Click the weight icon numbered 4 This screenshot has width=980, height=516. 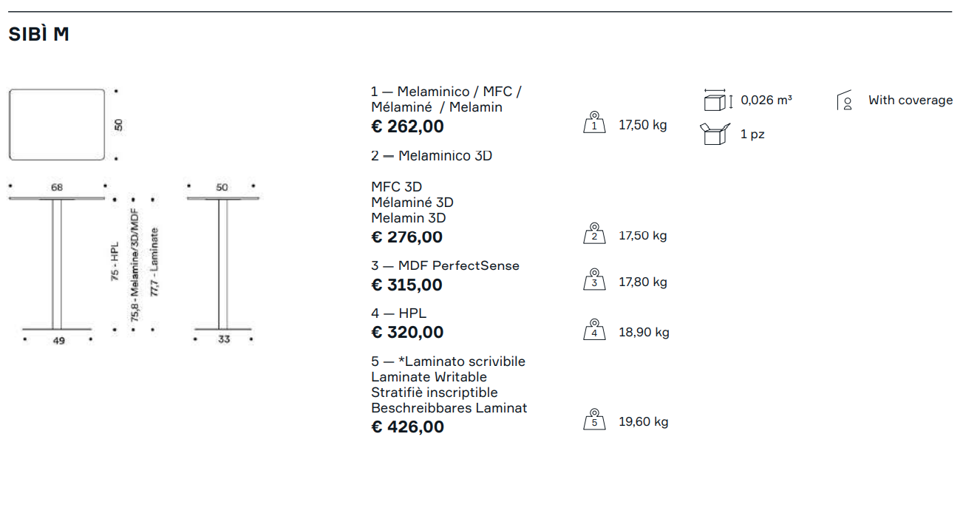click(594, 330)
